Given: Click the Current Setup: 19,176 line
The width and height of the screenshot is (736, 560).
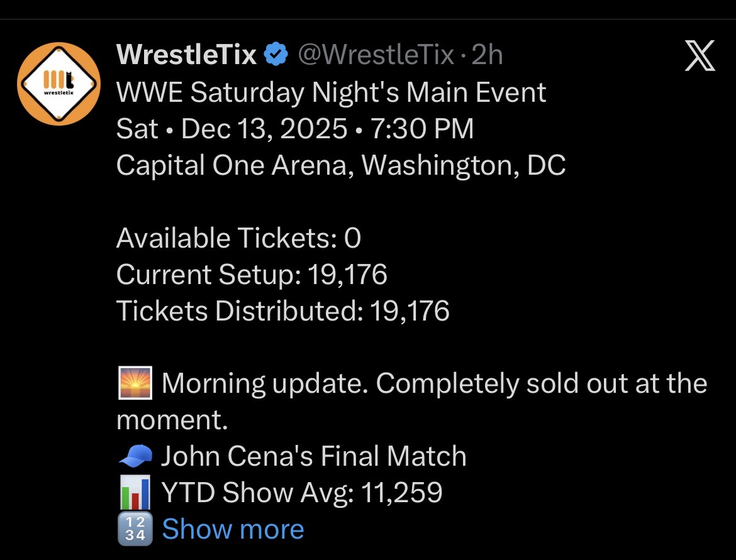Looking at the screenshot, I should click(x=252, y=275).
